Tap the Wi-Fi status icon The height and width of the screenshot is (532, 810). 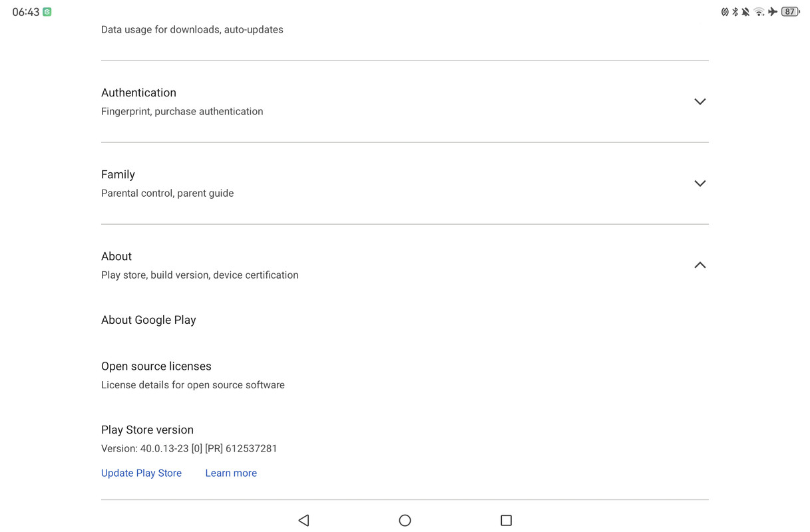pyautogui.click(x=759, y=11)
